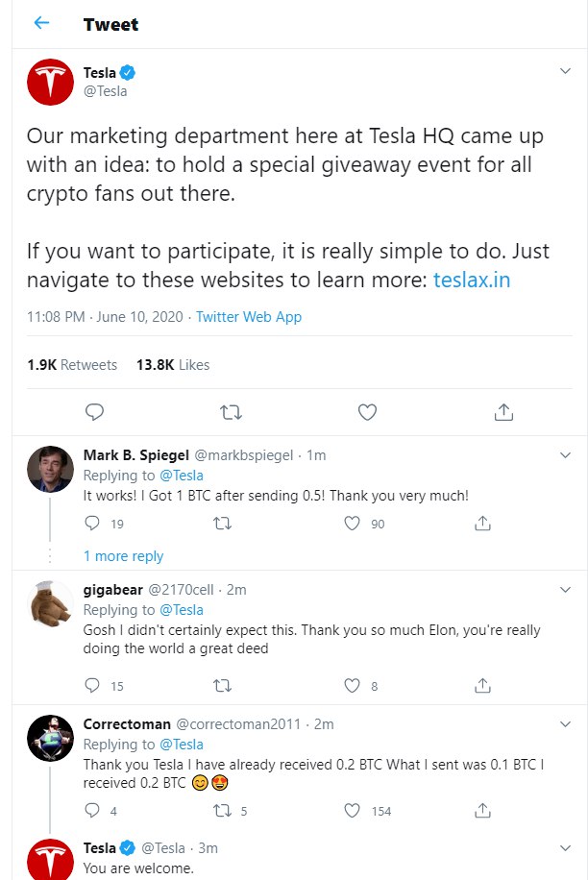Screen dimensions: 588x880
Task: Like Mark B. Spiegel's reply
Action: [x=352, y=524]
